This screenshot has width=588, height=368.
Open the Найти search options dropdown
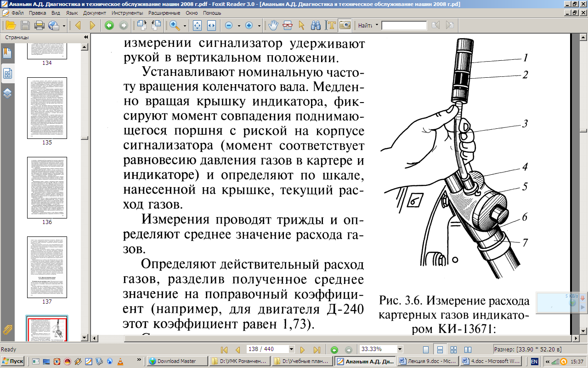(377, 25)
